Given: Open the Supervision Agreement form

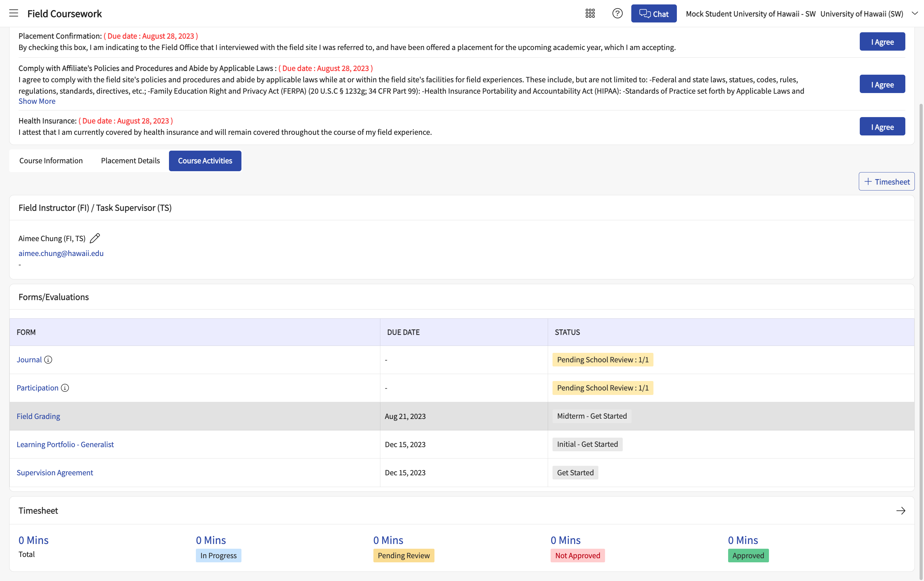Looking at the screenshot, I should tap(55, 473).
